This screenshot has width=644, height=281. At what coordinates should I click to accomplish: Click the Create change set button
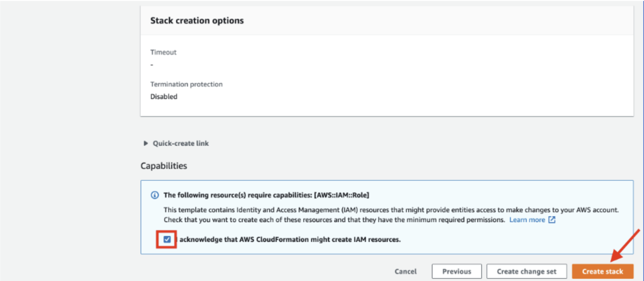point(526,271)
